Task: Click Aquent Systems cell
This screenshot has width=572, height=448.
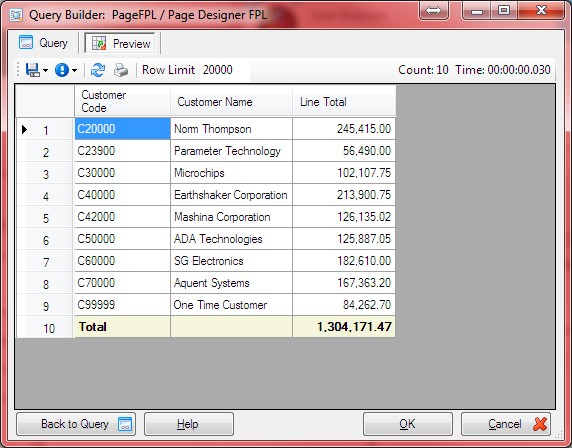Action: (231, 283)
